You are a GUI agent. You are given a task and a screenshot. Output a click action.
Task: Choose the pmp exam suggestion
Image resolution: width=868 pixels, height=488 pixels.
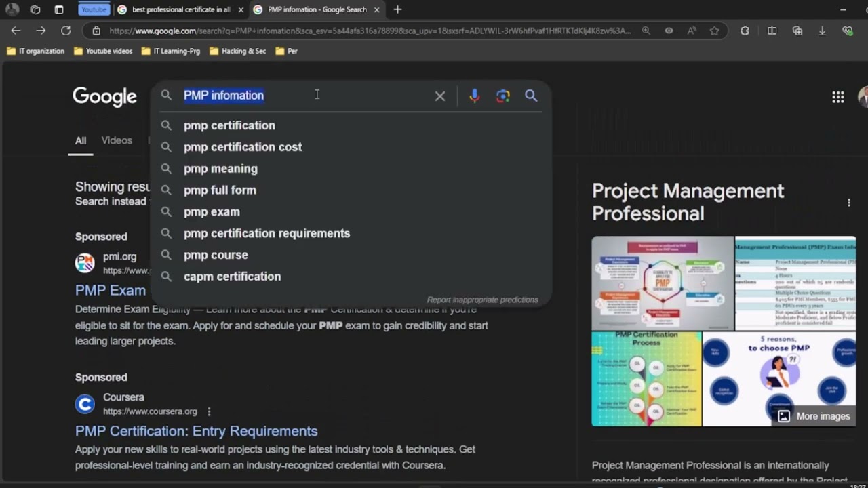pyautogui.click(x=351, y=212)
